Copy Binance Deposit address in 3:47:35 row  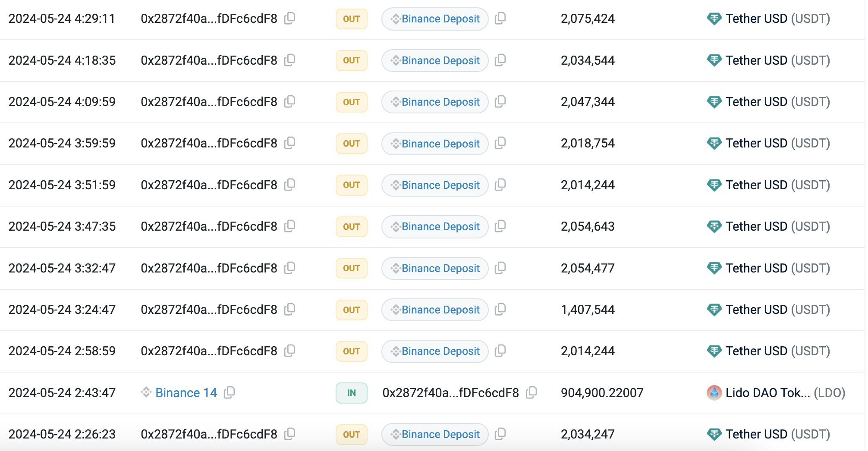[500, 226]
